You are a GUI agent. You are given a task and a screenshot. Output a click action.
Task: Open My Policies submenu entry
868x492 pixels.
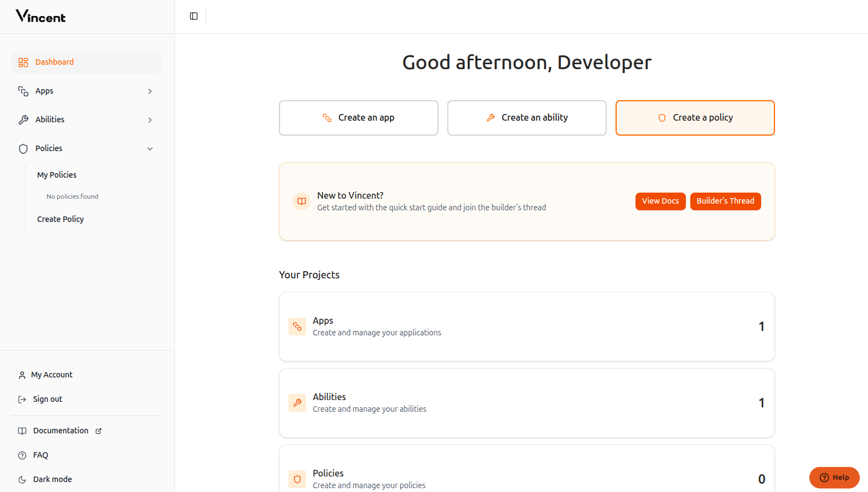point(57,175)
